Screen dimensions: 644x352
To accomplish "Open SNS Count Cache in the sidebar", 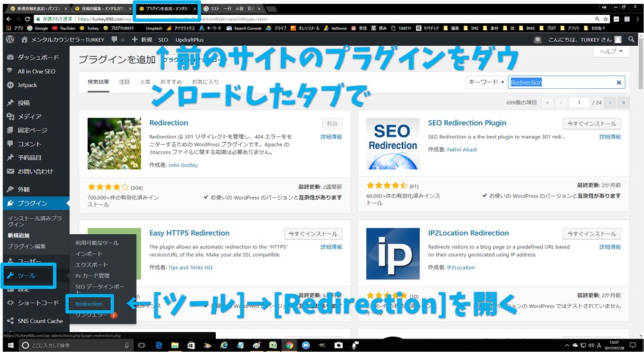I will tap(35, 321).
